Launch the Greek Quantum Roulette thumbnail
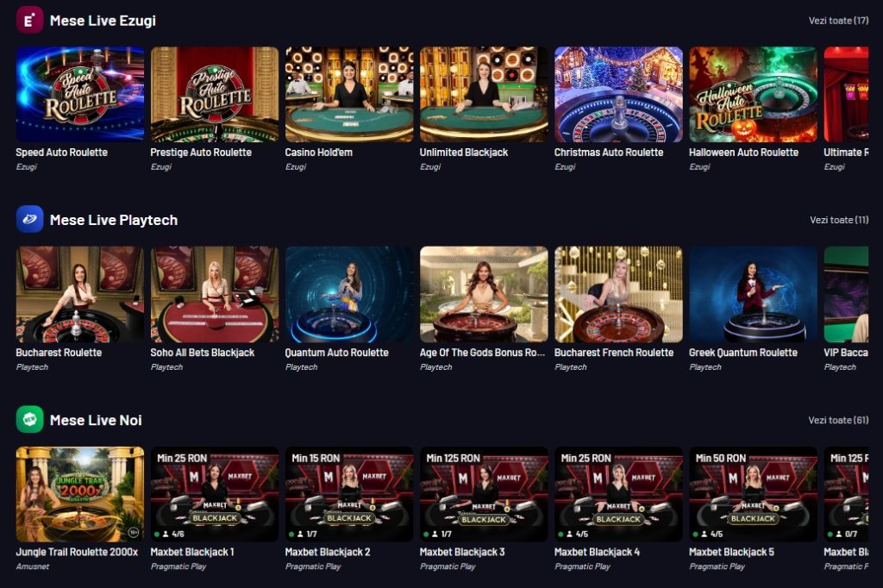Viewport: 883px width, 588px height. pyautogui.click(x=753, y=294)
